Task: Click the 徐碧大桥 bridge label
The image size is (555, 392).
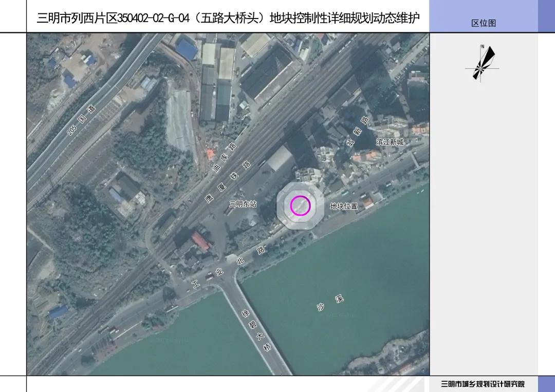Action: click(256, 330)
